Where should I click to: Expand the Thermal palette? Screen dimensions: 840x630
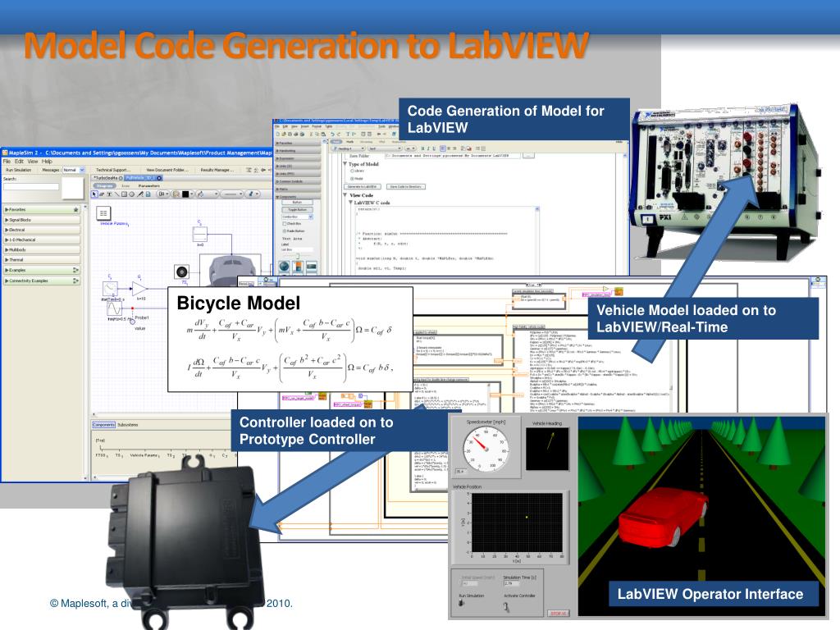click(42, 260)
